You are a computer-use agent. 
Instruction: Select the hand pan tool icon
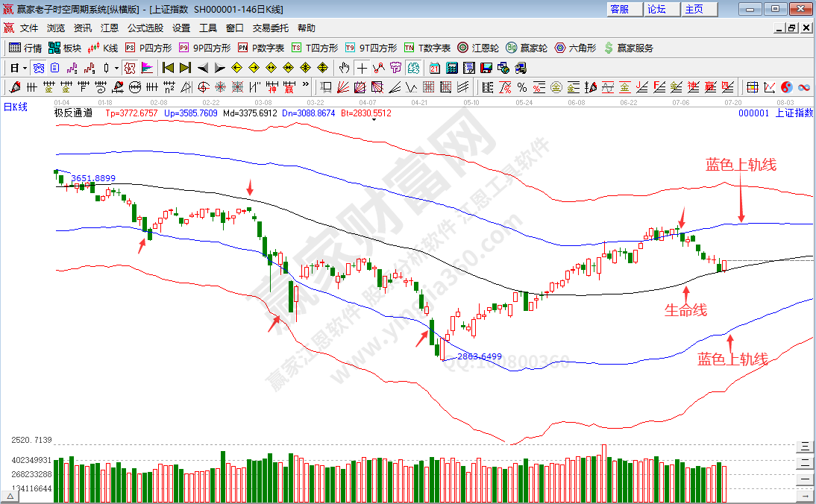[344, 68]
